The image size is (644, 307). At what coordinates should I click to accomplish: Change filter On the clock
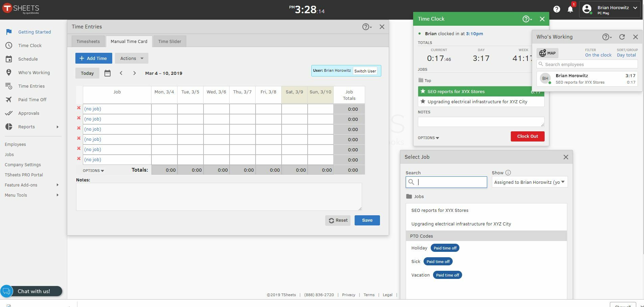[x=598, y=55]
